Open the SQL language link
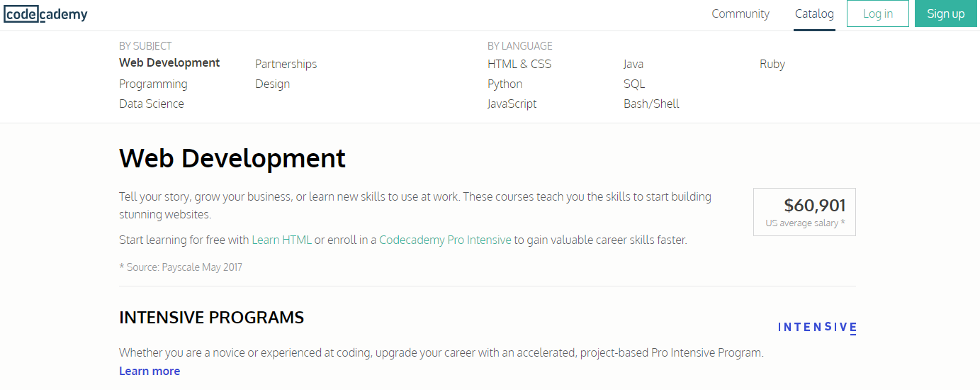980x390 pixels. coord(634,84)
